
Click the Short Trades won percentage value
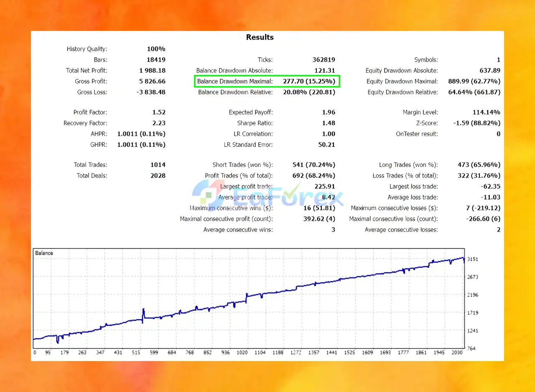coord(314,165)
